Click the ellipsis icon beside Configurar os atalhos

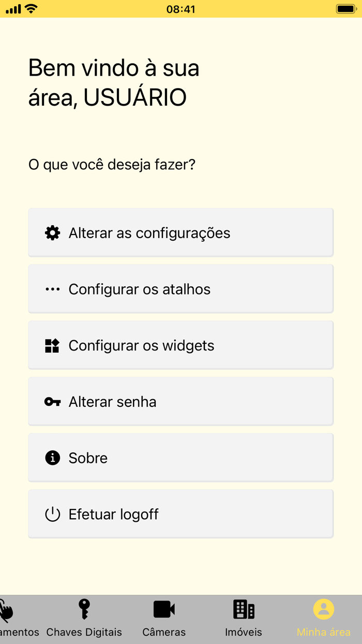pos(52,289)
